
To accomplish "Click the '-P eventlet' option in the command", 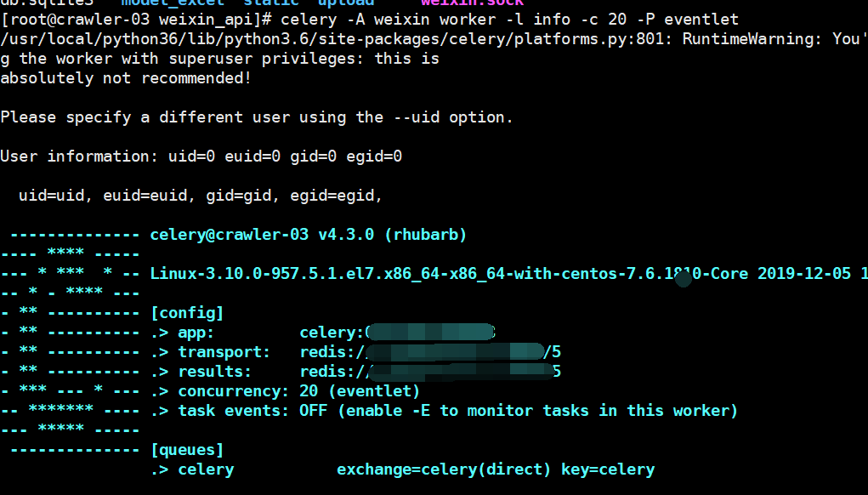I will pyautogui.click(x=691, y=19).
